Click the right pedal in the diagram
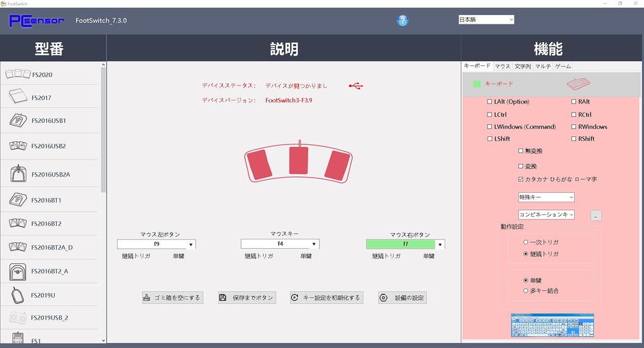644x348 pixels. tap(338, 164)
